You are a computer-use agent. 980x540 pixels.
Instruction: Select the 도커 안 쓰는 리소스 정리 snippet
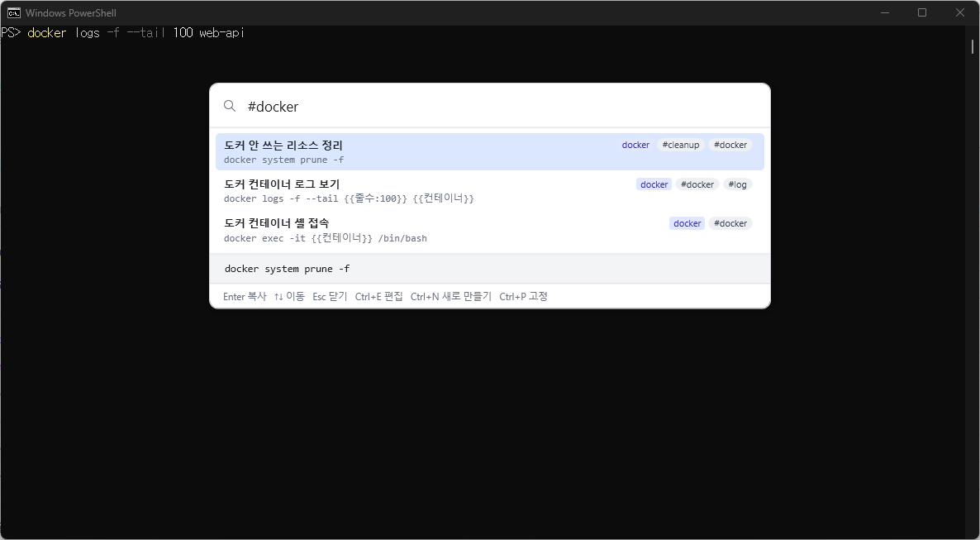point(489,151)
